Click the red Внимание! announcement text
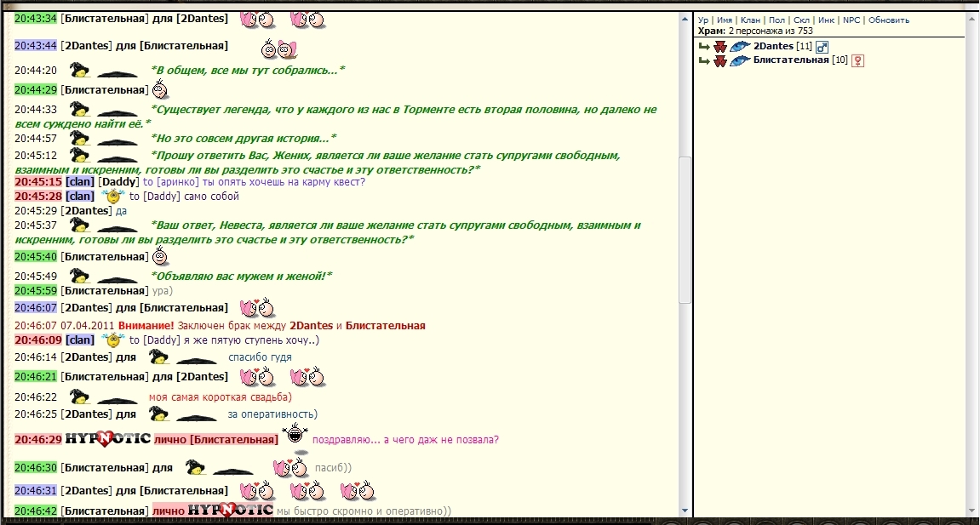 coord(146,325)
